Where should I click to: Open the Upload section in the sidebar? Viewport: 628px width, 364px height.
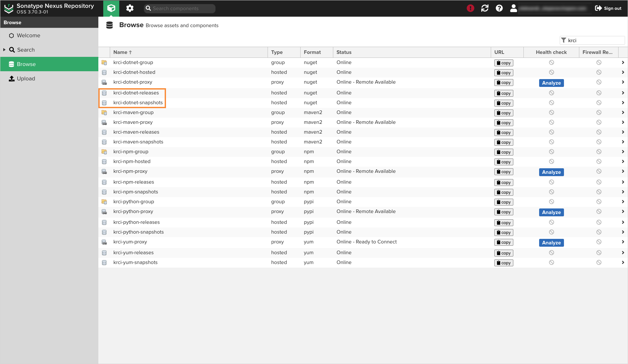click(25, 78)
